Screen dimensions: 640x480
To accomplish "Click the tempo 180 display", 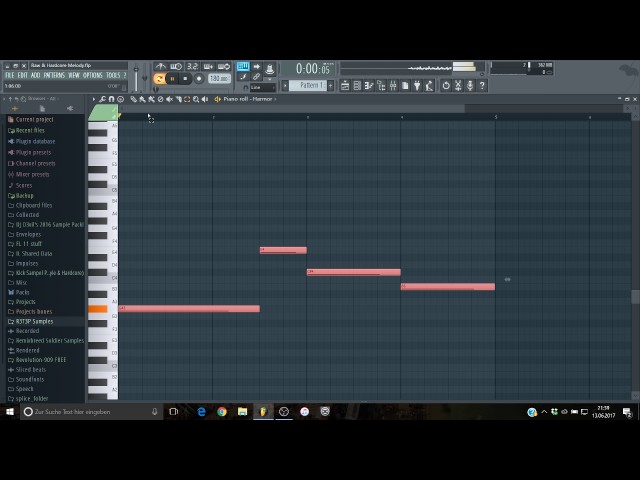I will click(x=219, y=78).
